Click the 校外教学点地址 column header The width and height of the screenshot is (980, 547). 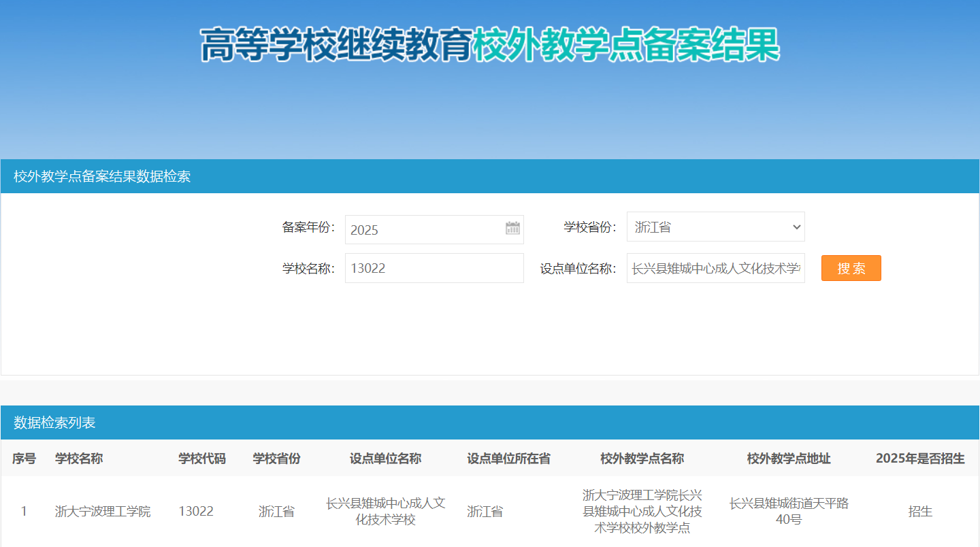(789, 459)
